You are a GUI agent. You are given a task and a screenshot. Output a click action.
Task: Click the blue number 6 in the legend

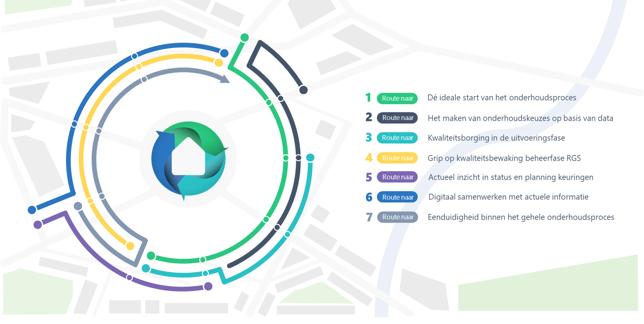[x=369, y=197]
